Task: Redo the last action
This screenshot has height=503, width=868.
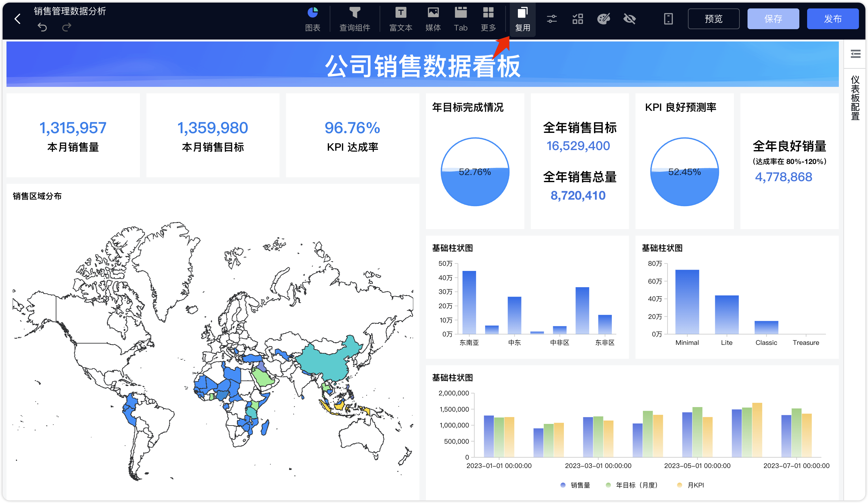Action: (67, 27)
